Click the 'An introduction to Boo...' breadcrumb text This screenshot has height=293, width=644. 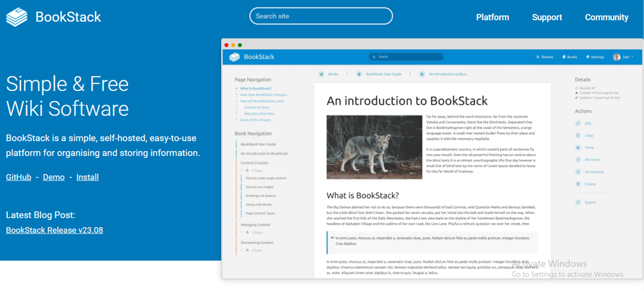click(x=448, y=74)
